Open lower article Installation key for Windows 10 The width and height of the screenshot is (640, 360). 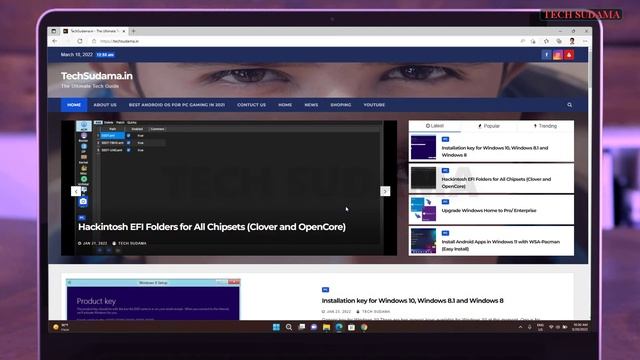tap(412, 301)
